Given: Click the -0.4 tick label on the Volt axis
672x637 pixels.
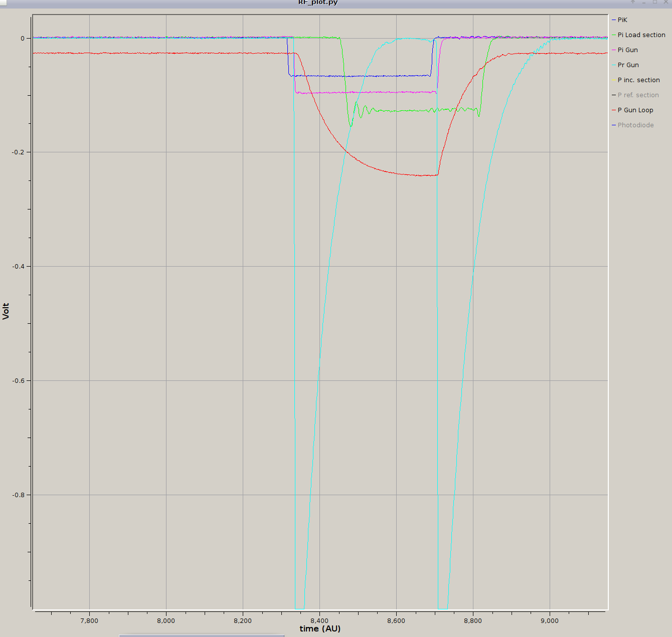Looking at the screenshot, I should coord(18,266).
